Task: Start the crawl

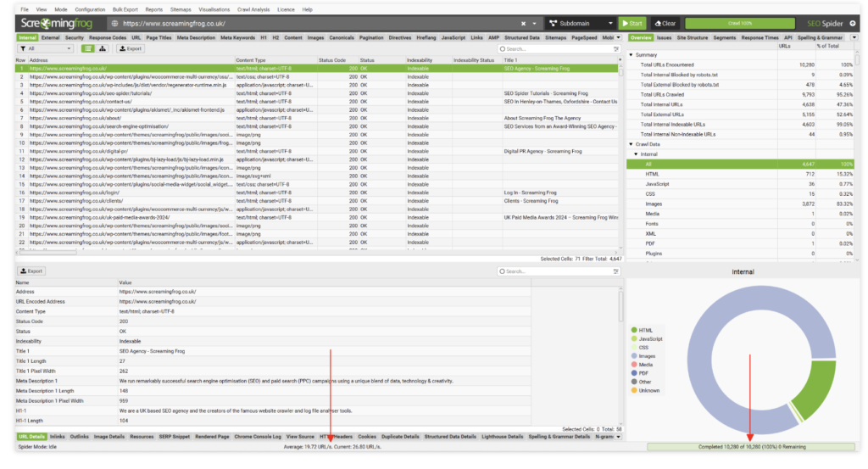Action: (x=632, y=23)
